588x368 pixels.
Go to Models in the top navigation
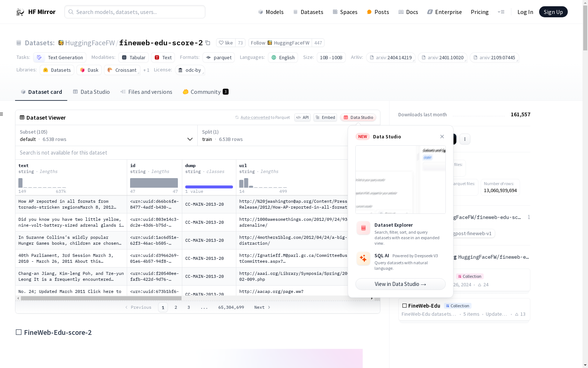(271, 12)
